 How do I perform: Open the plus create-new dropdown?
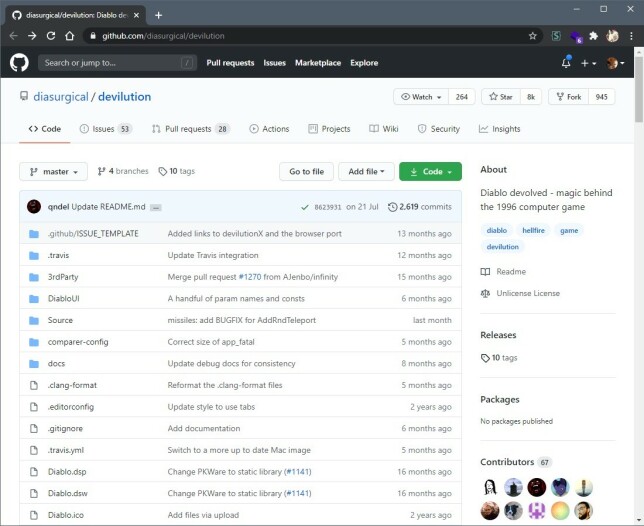coord(588,63)
